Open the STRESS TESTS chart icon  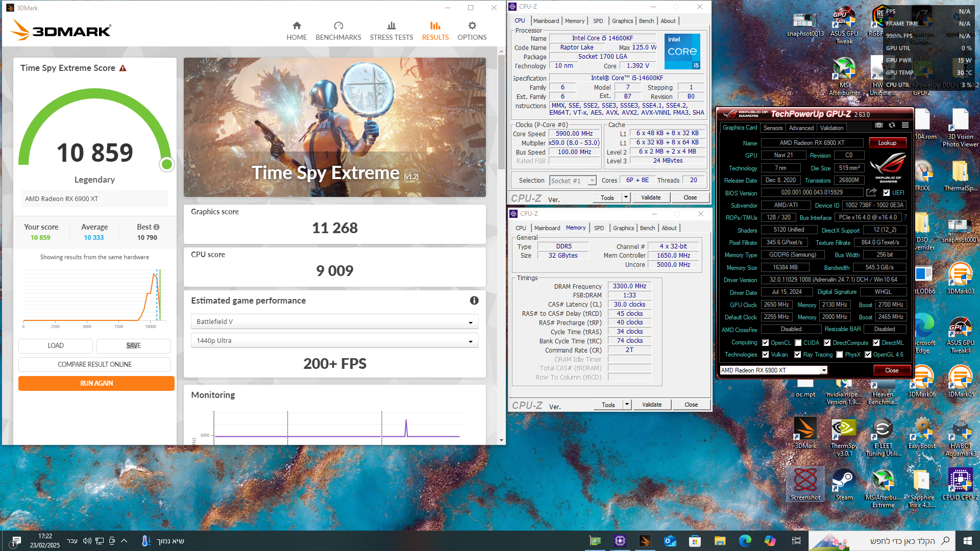[x=391, y=26]
